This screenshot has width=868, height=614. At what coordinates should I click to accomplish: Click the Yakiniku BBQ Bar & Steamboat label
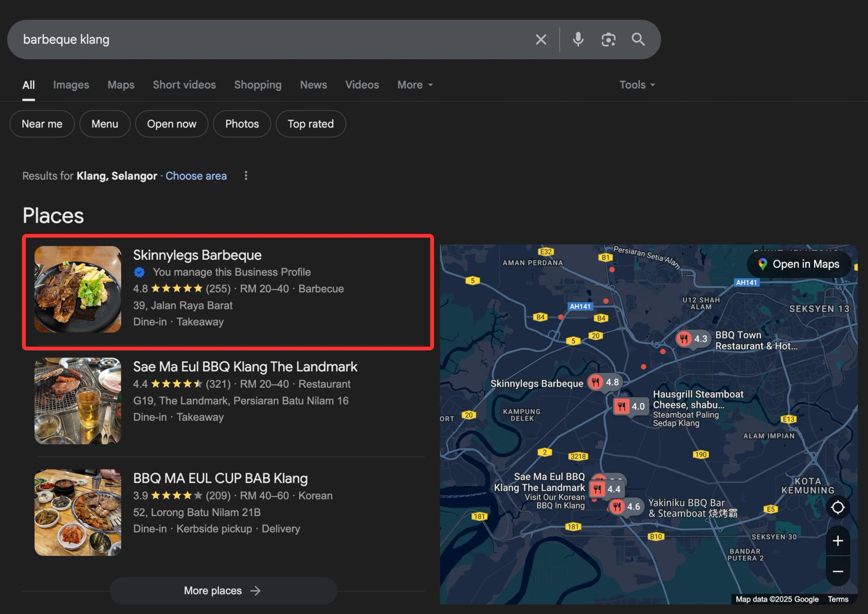coord(693,508)
